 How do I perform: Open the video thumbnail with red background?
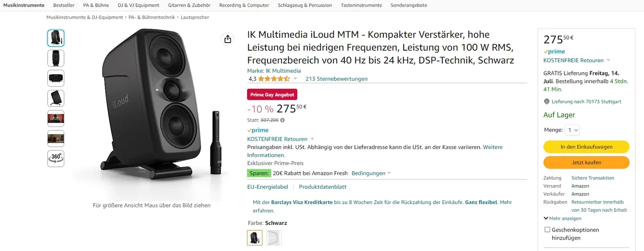(x=56, y=118)
